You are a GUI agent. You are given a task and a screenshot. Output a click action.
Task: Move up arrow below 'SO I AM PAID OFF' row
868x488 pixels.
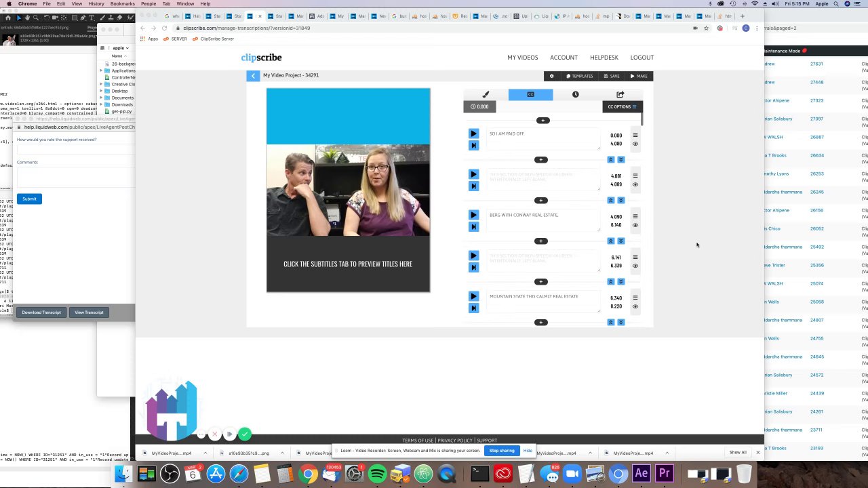click(x=610, y=159)
